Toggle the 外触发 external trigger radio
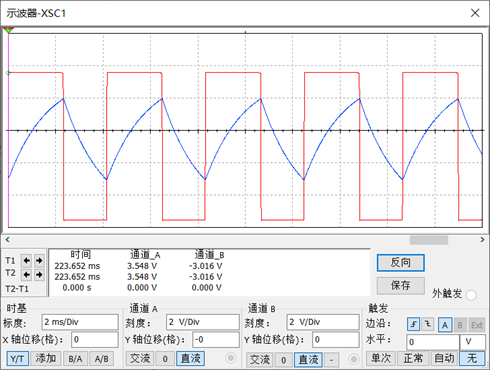The image size is (490, 370). pos(471,295)
